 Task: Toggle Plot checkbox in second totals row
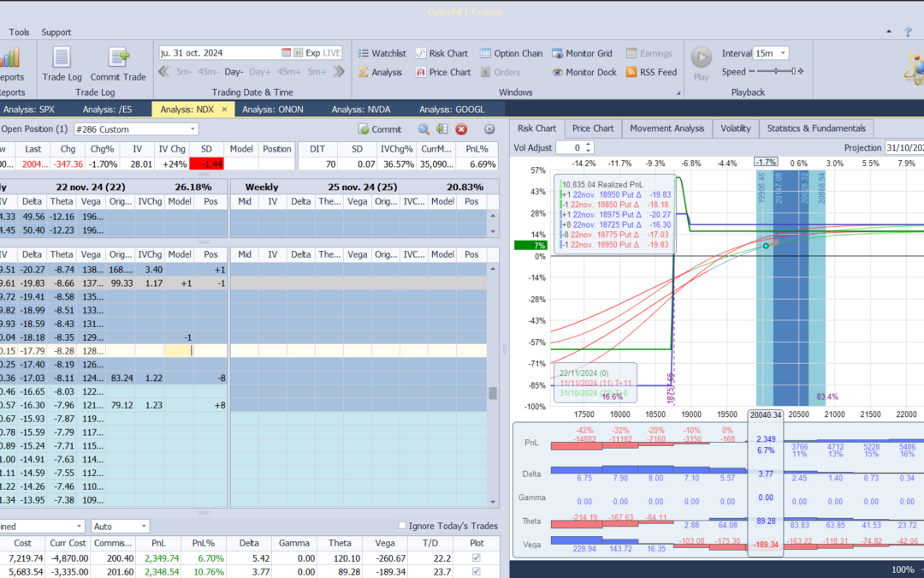pyautogui.click(x=477, y=572)
